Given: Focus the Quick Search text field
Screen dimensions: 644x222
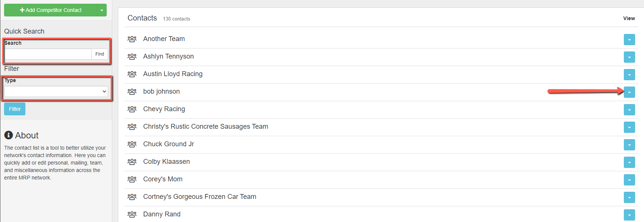Looking at the screenshot, I should (48, 54).
